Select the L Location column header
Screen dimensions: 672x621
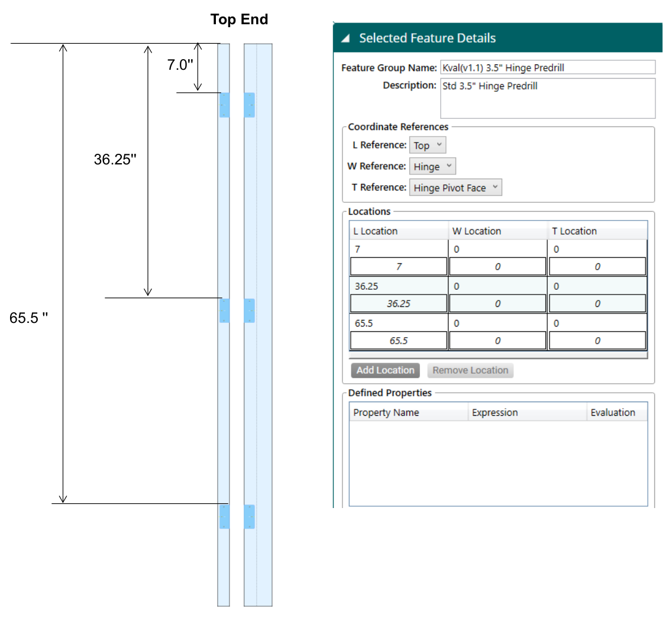pyautogui.click(x=399, y=231)
